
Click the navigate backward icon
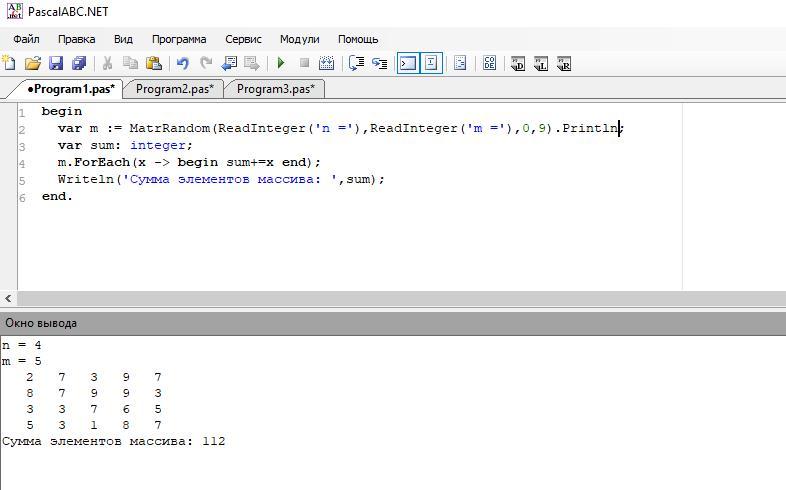(229, 63)
